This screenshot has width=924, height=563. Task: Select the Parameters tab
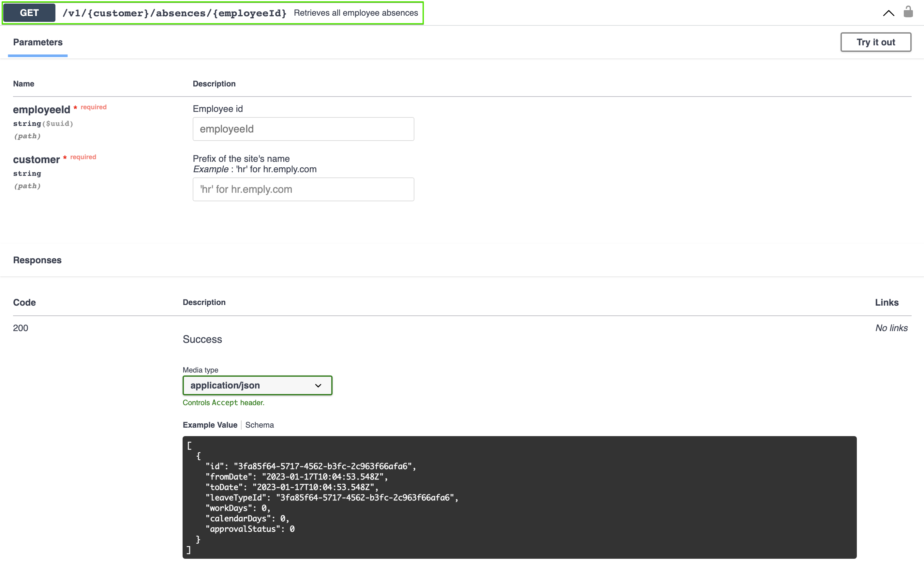37,42
